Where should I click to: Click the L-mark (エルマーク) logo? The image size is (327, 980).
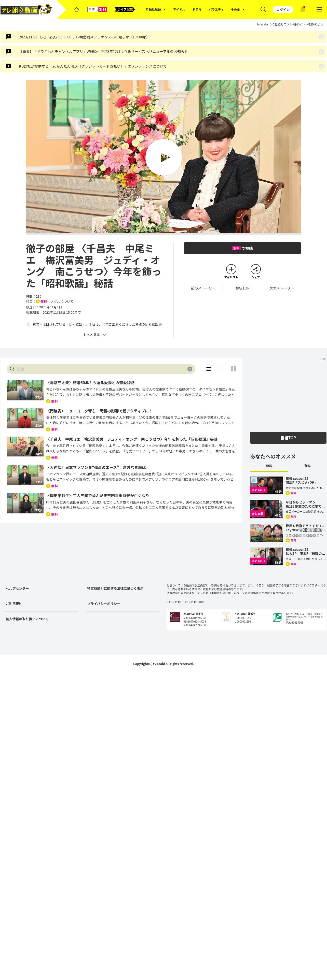[x=277, y=617]
